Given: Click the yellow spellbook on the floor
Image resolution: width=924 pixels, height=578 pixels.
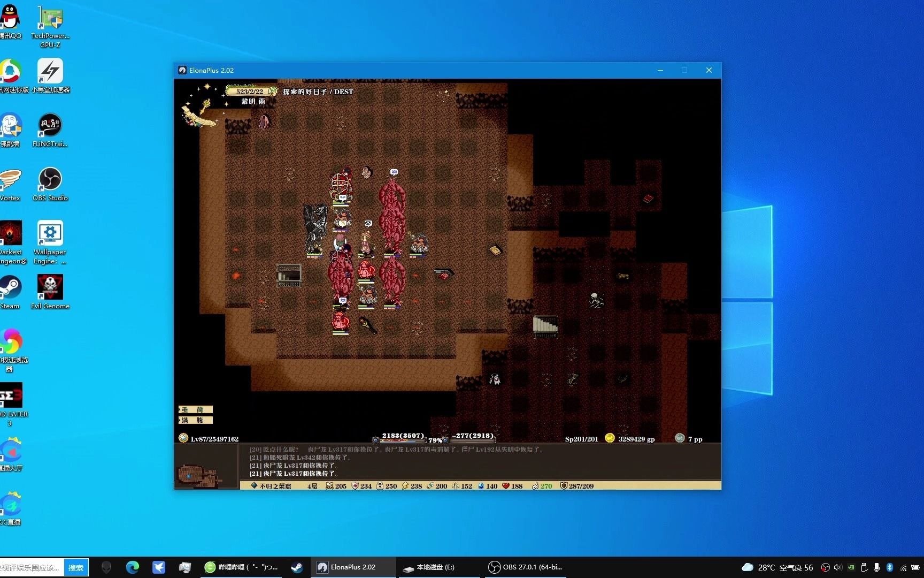Looking at the screenshot, I should coord(495,250).
